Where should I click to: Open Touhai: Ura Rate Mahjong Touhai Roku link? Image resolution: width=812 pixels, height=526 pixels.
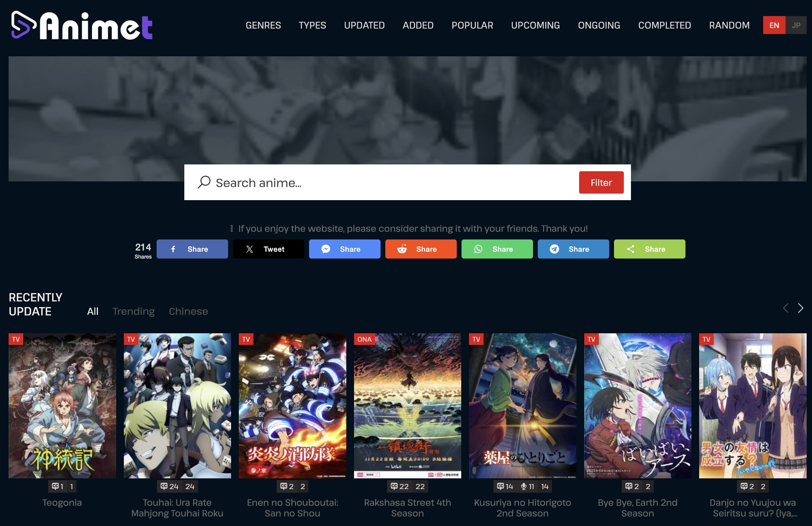177,508
